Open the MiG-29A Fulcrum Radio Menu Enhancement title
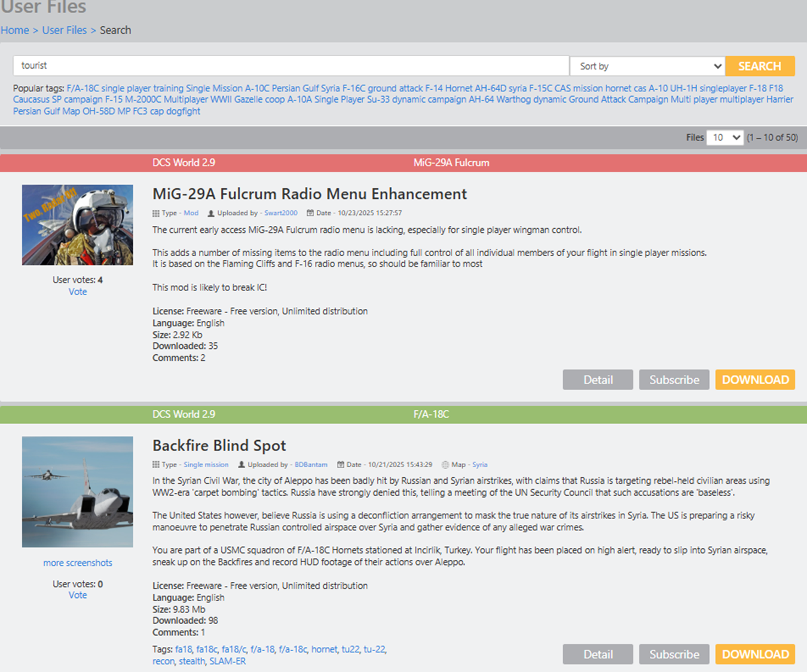Screen dimensions: 807x672 [310, 194]
